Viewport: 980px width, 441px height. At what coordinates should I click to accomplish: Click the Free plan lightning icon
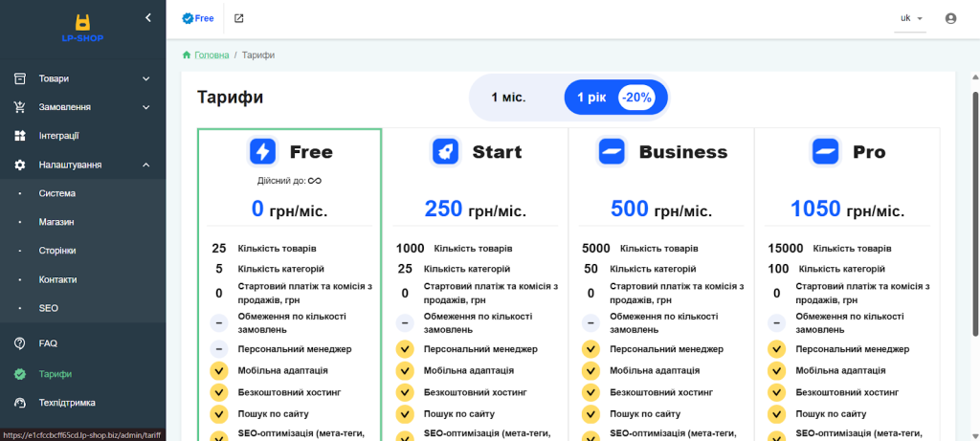tap(262, 151)
